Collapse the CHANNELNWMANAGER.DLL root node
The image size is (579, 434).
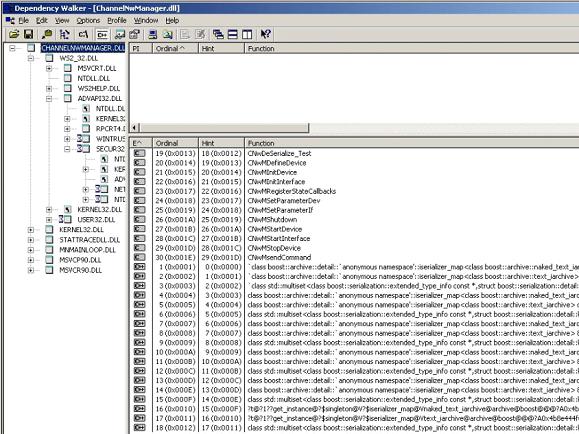(x=13, y=48)
